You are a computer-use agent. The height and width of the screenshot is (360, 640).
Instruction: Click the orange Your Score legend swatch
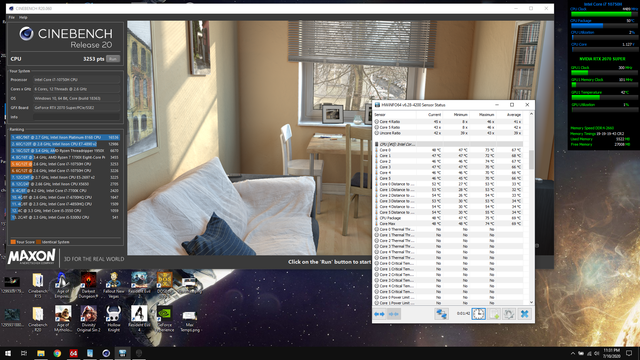(13, 242)
